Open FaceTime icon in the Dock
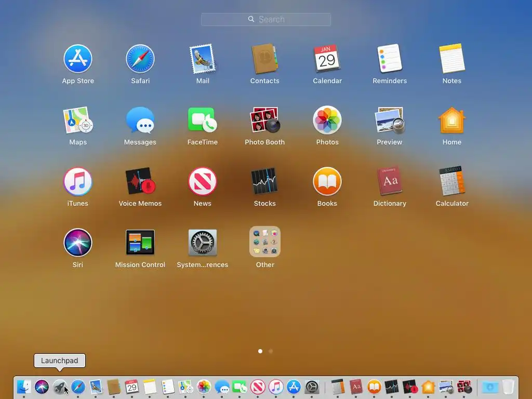The width and height of the screenshot is (532, 399). coord(240,387)
